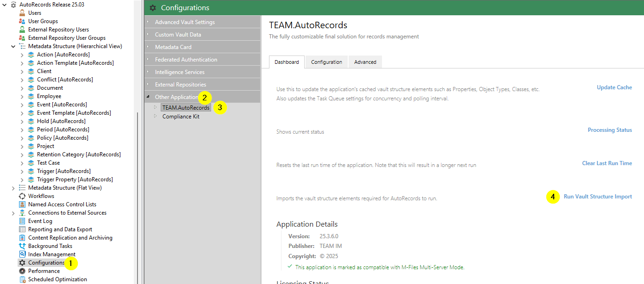644x284 pixels.
Task: Click the Performance icon
Action: [22, 271]
